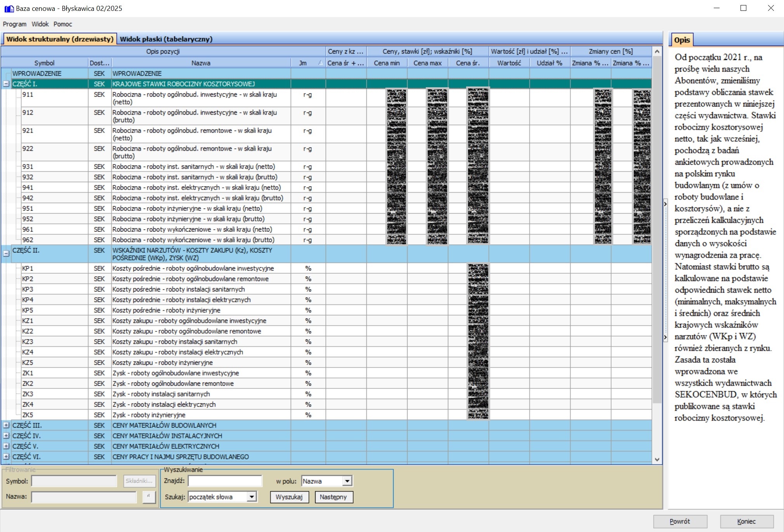Screen dimensions: 784x532
Task: Open the Szukaj 'początek słowa' dropdown
Action: 252,497
